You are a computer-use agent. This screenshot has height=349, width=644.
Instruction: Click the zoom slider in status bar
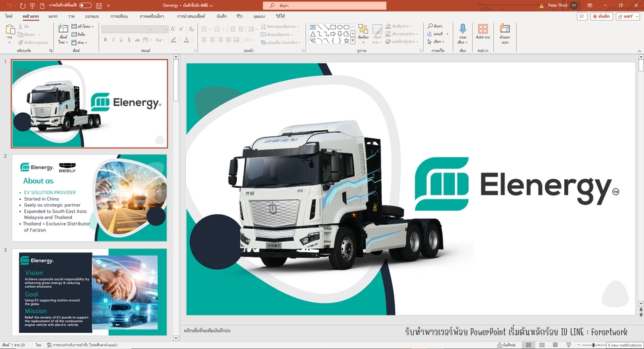(x=593, y=345)
